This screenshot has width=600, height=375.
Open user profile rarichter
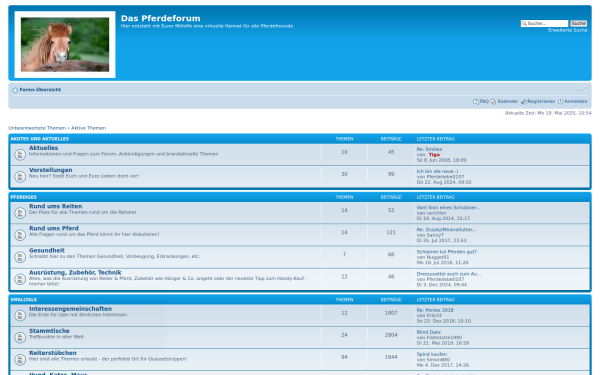pos(437,213)
